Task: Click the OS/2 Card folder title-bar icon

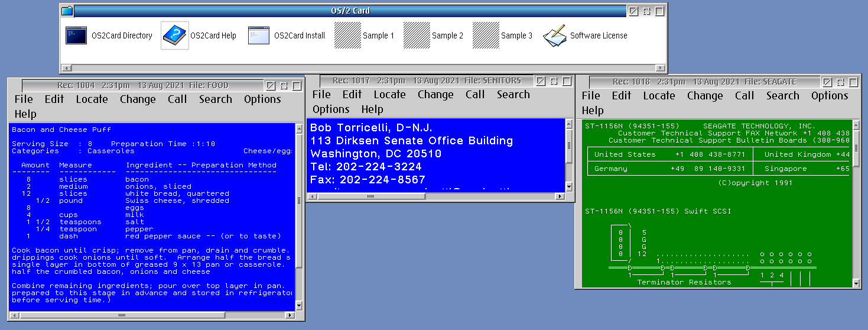Action: [67, 11]
